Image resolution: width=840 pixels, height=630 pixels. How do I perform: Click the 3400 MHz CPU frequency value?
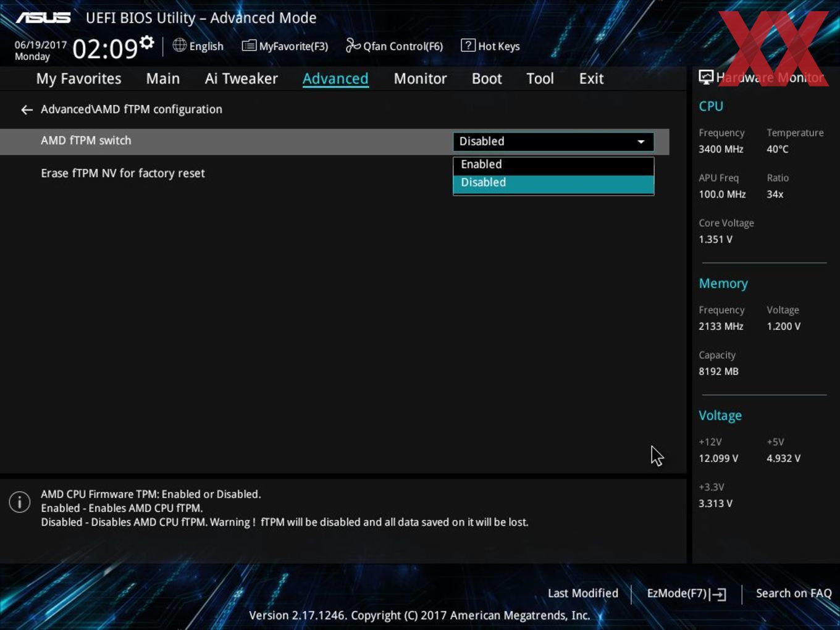pyautogui.click(x=721, y=149)
